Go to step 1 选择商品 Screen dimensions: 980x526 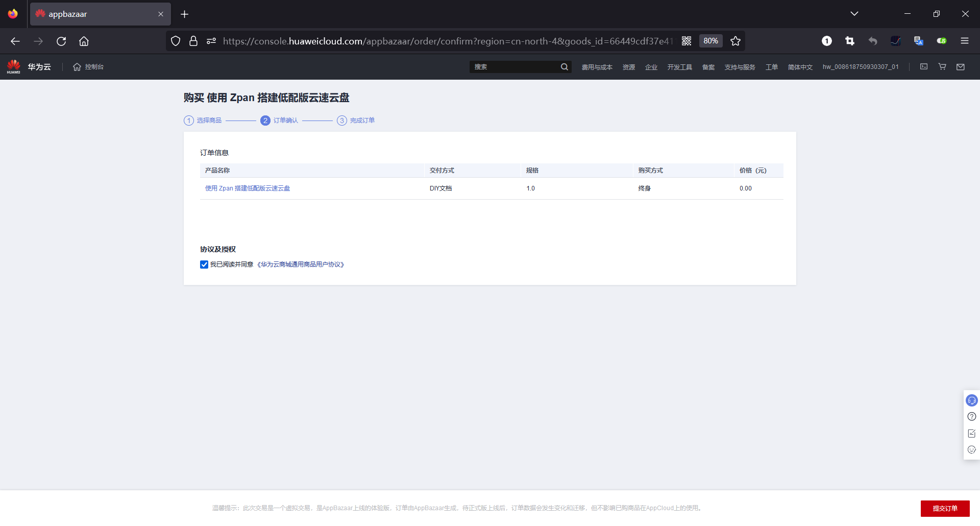point(203,121)
